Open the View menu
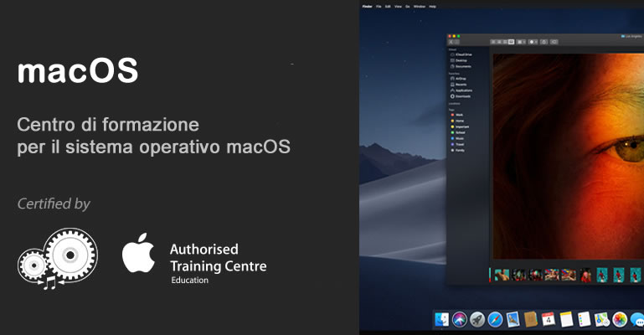This screenshot has height=335, width=644. pyautogui.click(x=398, y=7)
